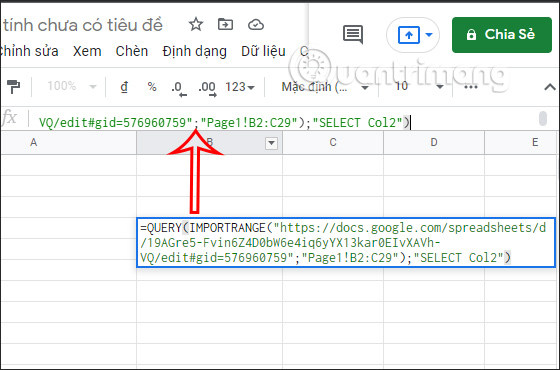Show more toolbar options ellipsis
Image resolution: width=560 pixels, height=370 pixels.
[x=471, y=87]
